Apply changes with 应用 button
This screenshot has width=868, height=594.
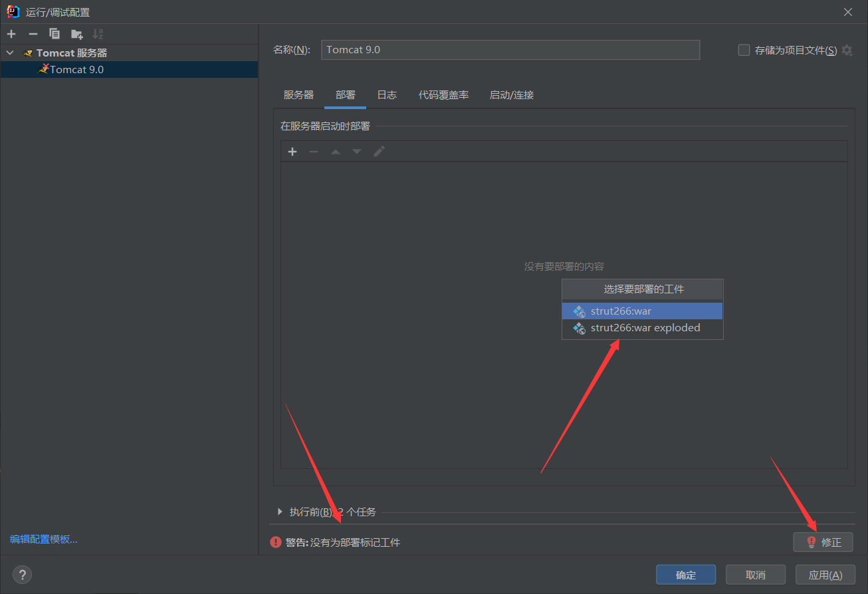(825, 575)
